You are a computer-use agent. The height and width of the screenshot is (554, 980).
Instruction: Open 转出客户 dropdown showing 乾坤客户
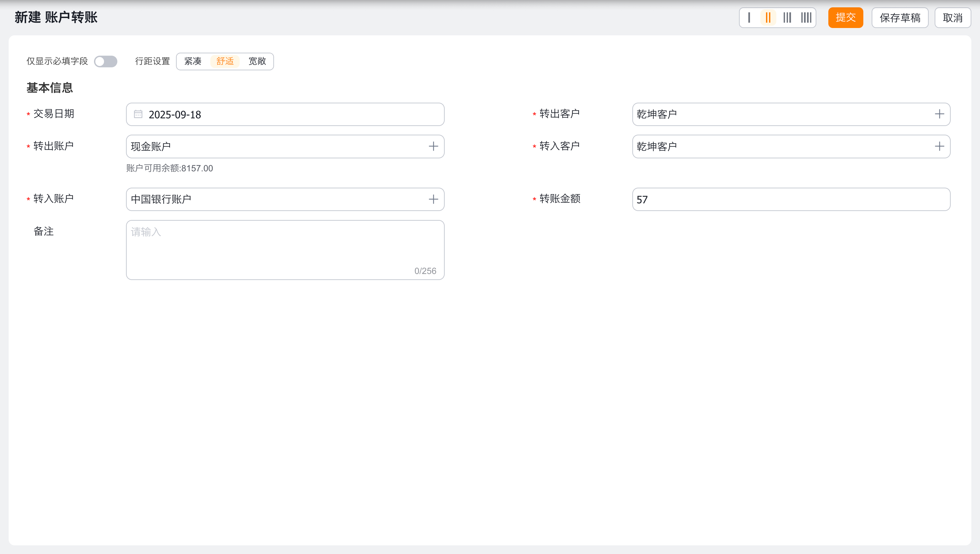780,114
